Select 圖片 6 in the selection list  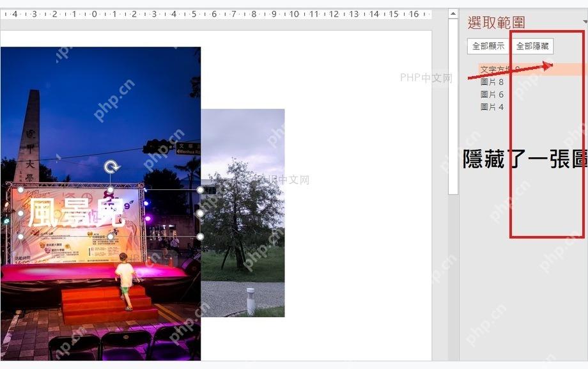click(x=491, y=94)
